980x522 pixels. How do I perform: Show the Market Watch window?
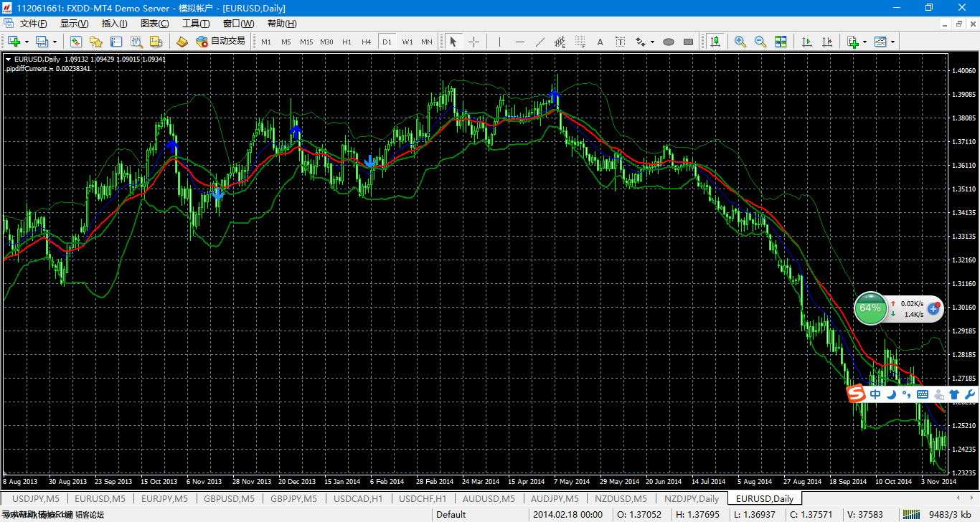[76, 42]
